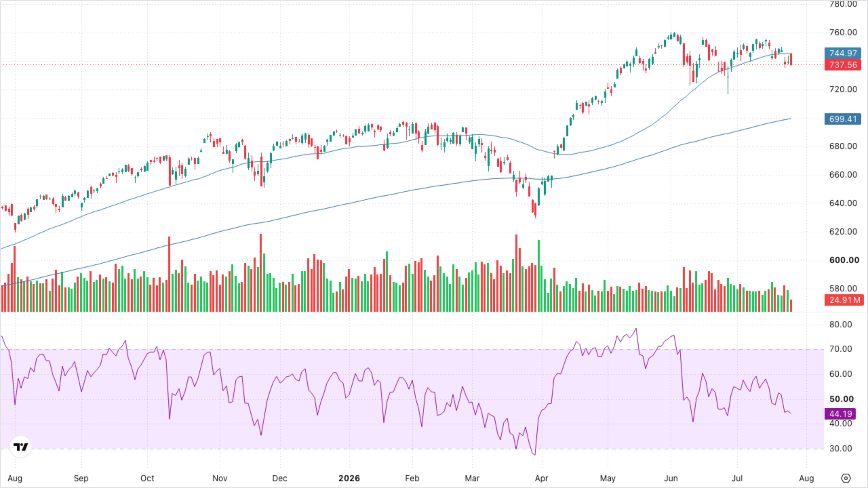The image size is (868, 488).
Task: Click the Nov label on time axis
Action: pos(220,479)
